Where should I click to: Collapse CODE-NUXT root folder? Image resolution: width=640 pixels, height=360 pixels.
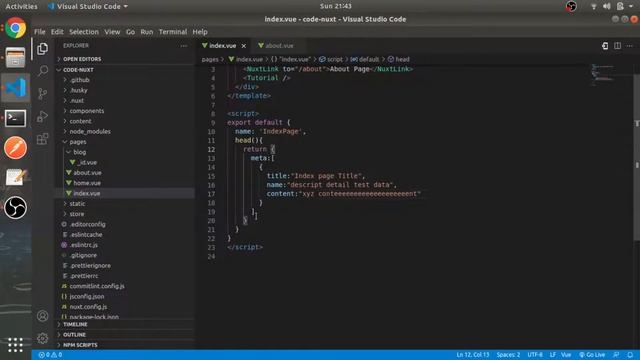78,70
